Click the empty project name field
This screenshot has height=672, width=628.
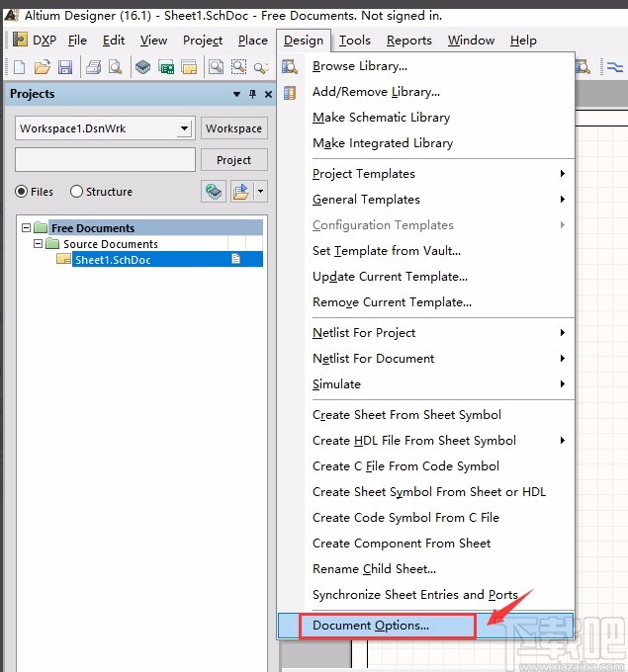point(105,160)
